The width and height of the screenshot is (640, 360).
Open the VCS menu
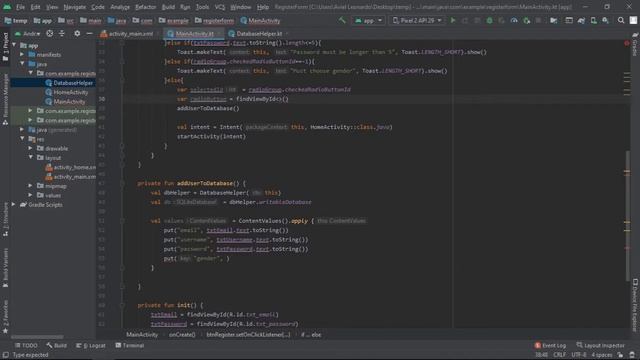(220, 7)
